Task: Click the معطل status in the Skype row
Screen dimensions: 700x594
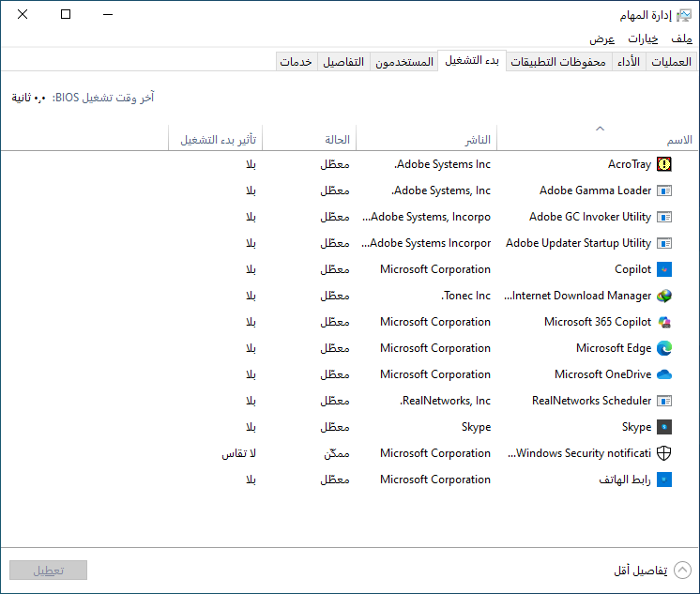Action: coord(335,427)
